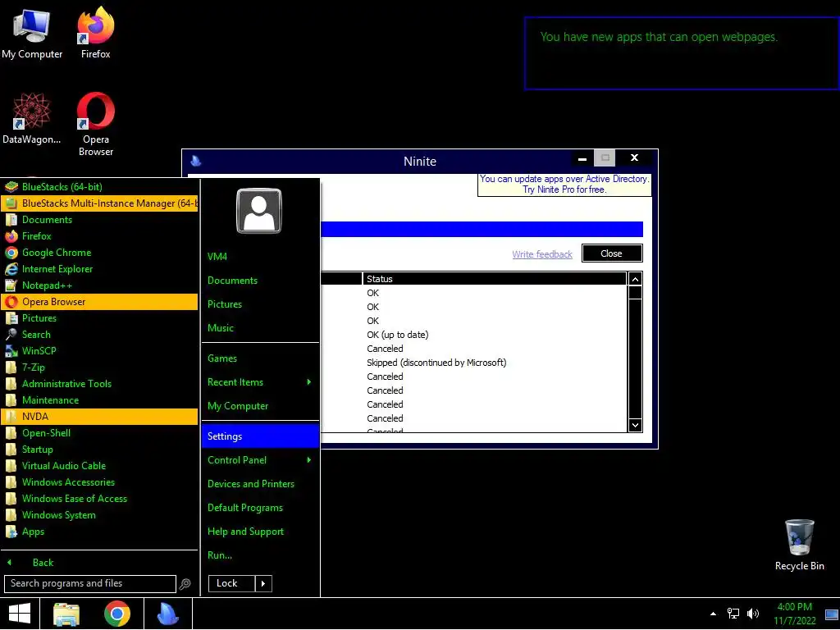The height and width of the screenshot is (630, 840).
Task: Expand Windows Ease of Access folder
Action: click(99, 499)
